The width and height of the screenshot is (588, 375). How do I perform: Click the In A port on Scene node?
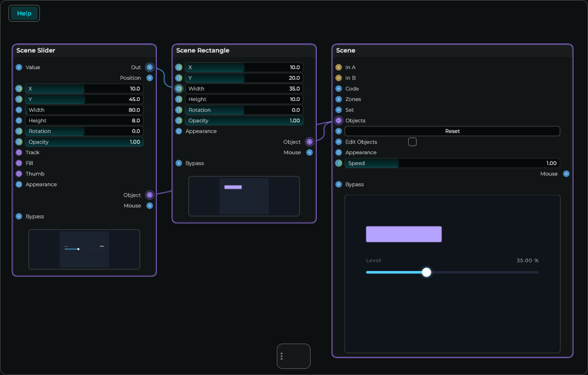coord(339,67)
